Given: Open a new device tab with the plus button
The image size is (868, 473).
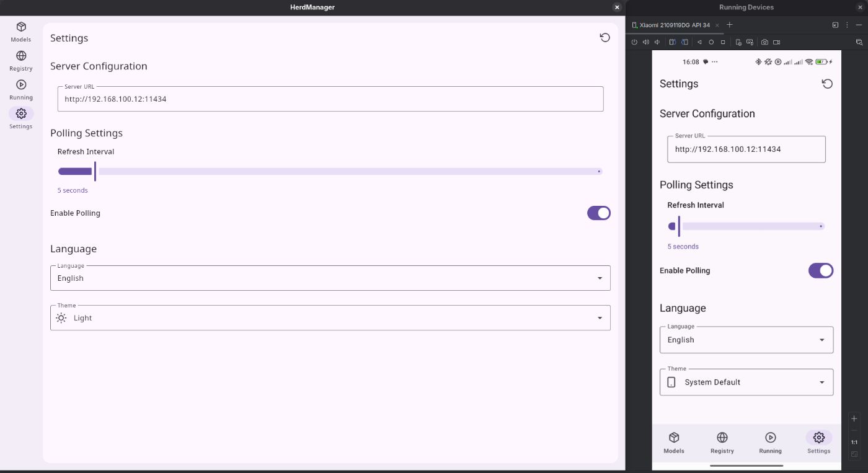Looking at the screenshot, I should pyautogui.click(x=729, y=25).
